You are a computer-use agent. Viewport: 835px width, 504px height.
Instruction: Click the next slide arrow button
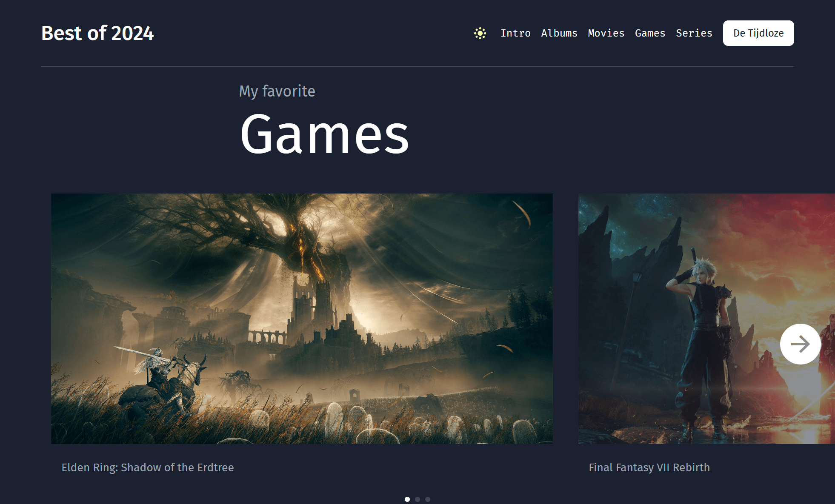click(x=800, y=344)
